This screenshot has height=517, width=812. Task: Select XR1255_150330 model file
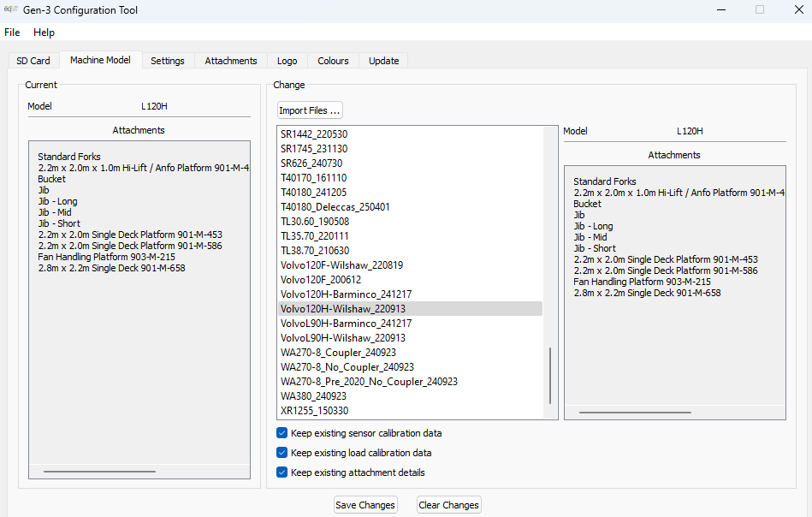[410, 410]
